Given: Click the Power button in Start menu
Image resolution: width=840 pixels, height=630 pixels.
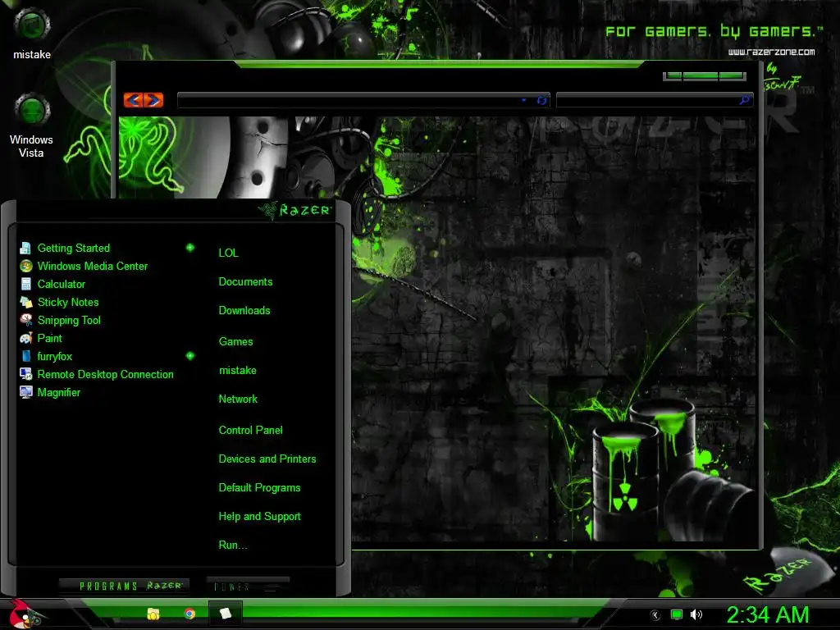Looking at the screenshot, I should click(x=247, y=587).
